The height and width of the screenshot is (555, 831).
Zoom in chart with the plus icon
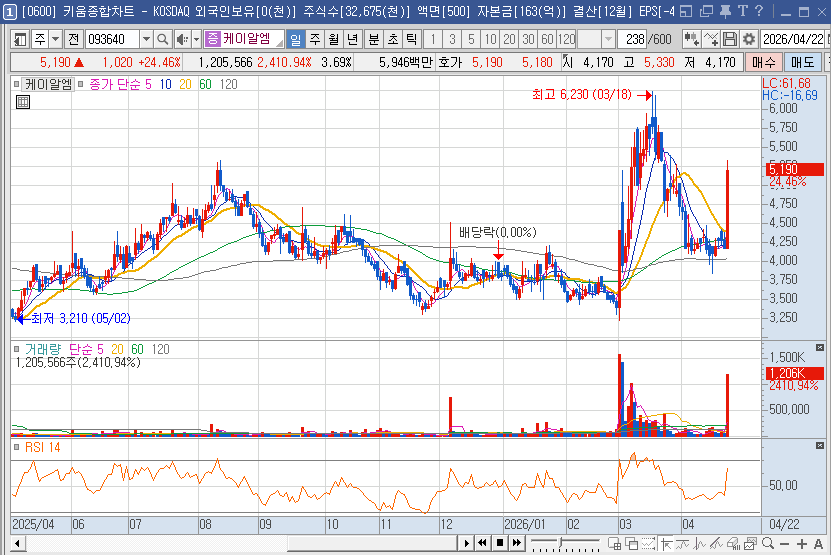tap(801, 544)
